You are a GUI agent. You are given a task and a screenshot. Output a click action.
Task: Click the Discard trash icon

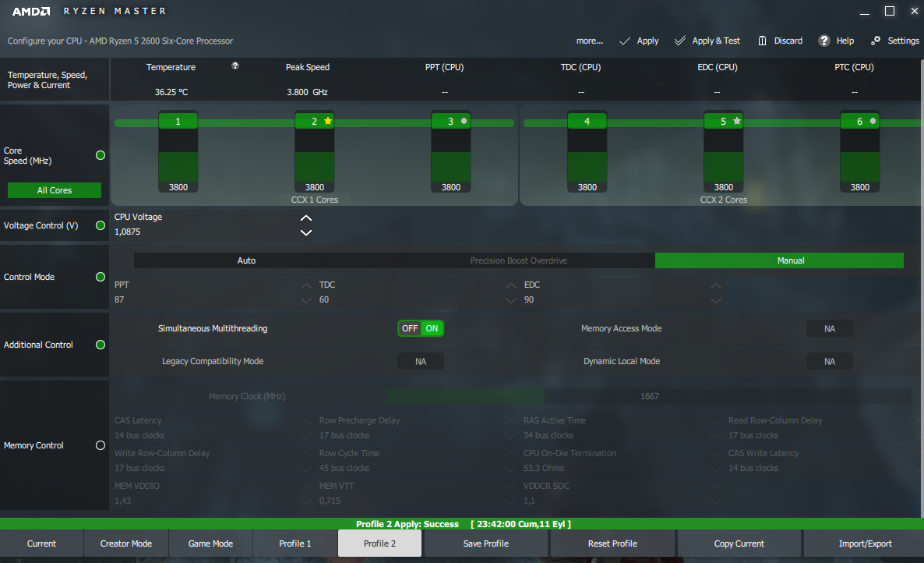(x=762, y=41)
